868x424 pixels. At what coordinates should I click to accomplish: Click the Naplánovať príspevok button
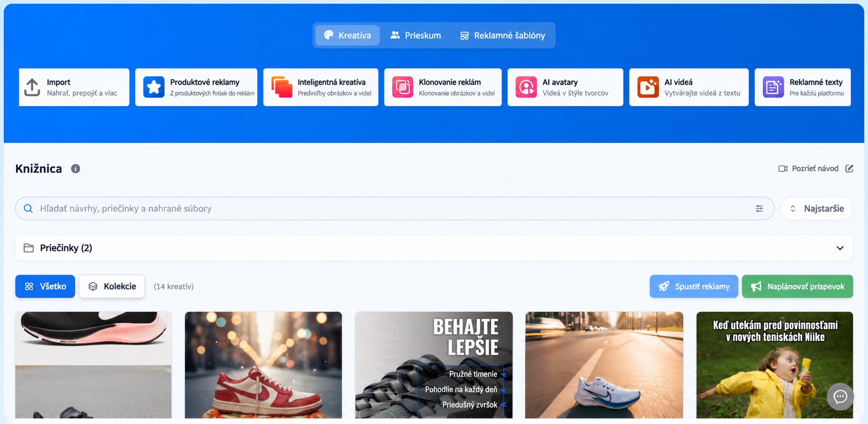click(797, 287)
